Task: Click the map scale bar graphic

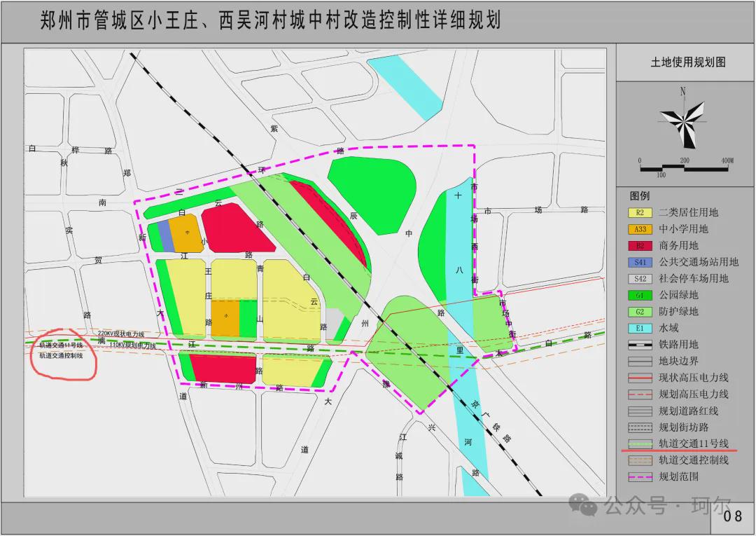Action: click(x=684, y=168)
